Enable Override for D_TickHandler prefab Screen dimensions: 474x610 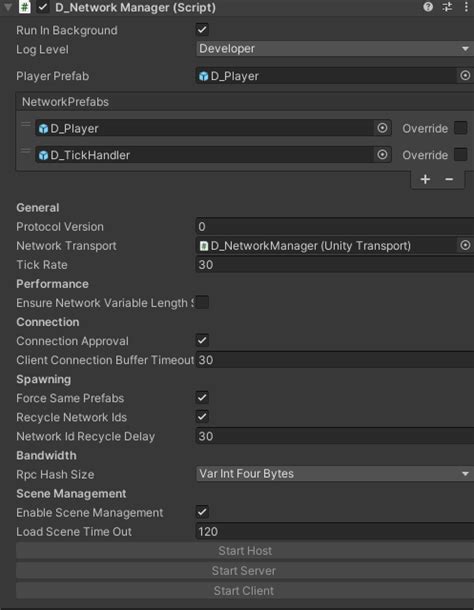461,155
